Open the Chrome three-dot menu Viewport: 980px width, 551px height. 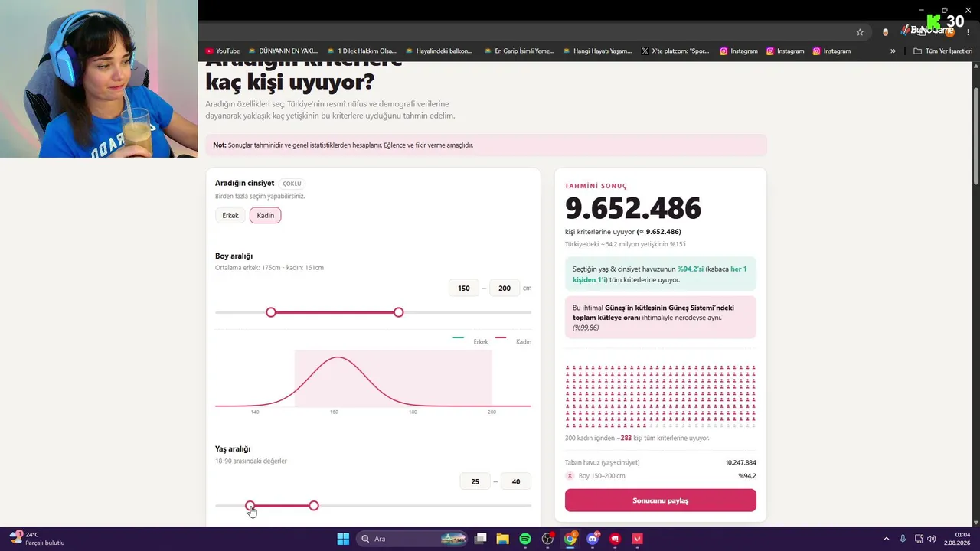[x=969, y=32]
